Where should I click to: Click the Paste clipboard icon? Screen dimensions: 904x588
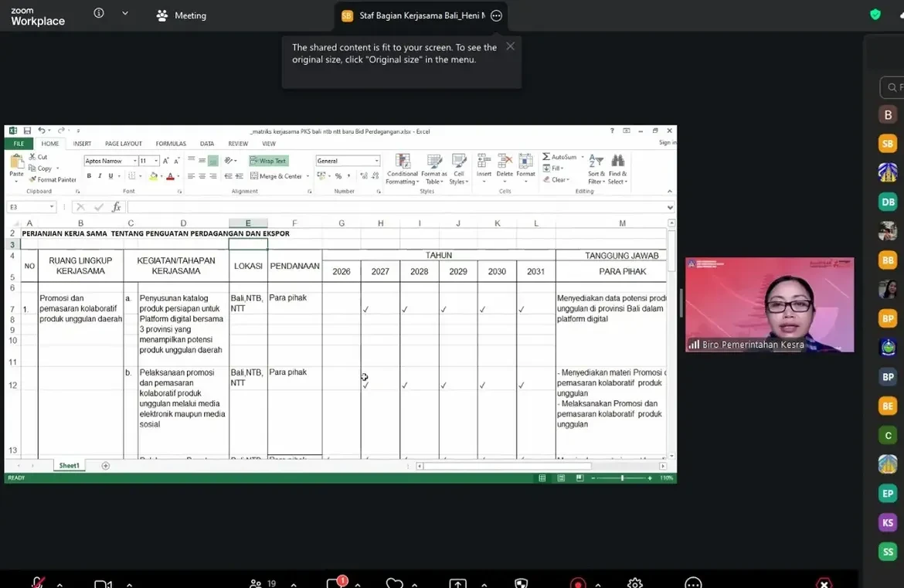point(17,162)
